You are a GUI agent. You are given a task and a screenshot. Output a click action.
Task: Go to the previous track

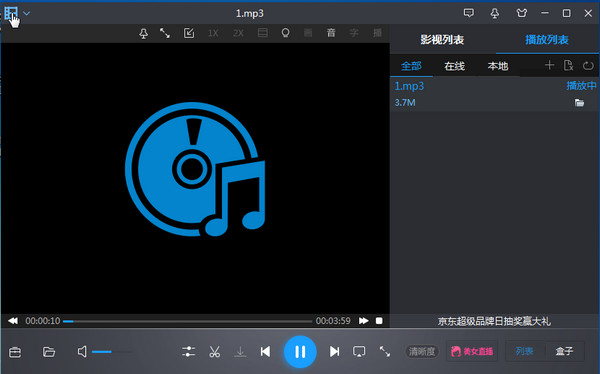[265, 351]
